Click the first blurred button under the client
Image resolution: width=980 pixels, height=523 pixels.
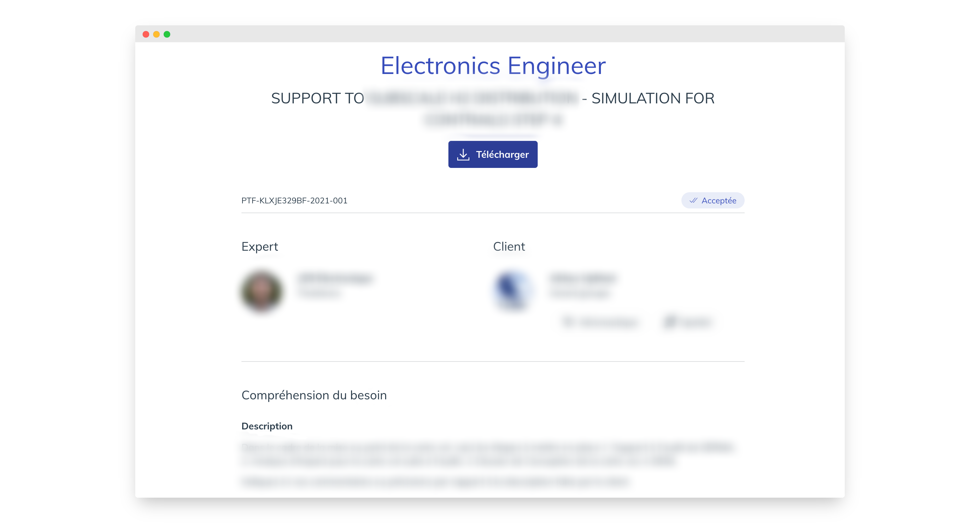point(600,322)
